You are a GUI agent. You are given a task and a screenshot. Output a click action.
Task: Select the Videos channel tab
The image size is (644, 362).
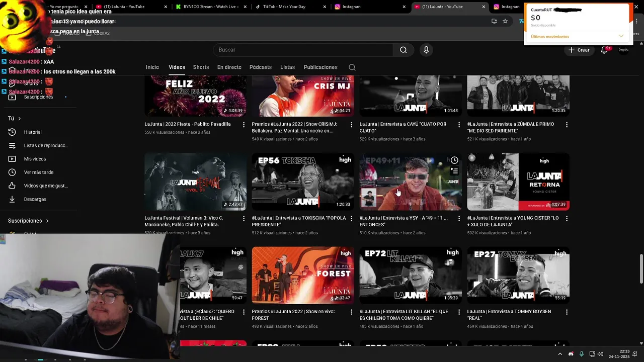pos(177,67)
